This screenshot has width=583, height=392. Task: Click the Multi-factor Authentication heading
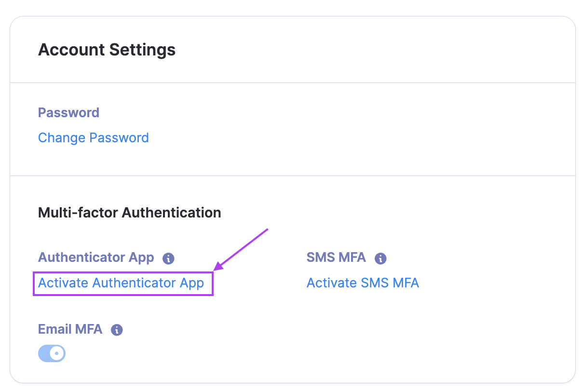129,213
